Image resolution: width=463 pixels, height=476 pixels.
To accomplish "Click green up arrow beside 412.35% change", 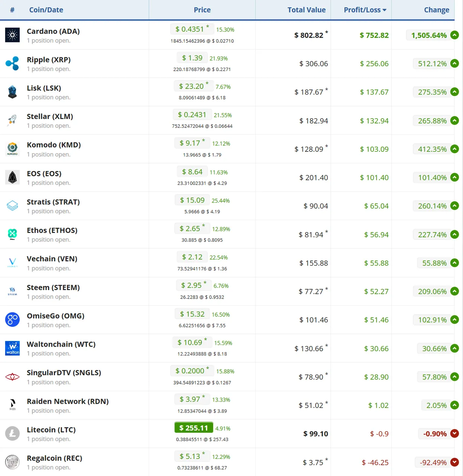I will tap(454, 149).
